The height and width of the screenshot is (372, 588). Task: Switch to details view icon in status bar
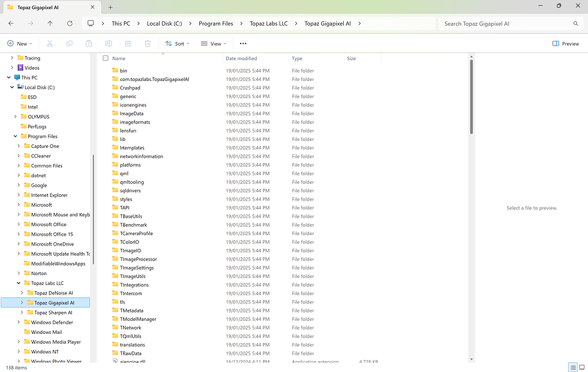[x=573, y=367]
